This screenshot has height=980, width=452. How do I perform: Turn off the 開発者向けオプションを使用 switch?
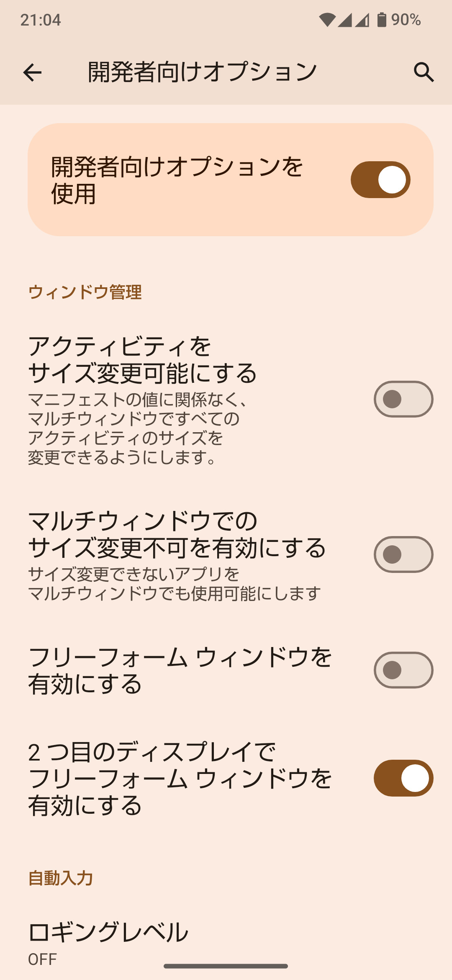click(380, 180)
